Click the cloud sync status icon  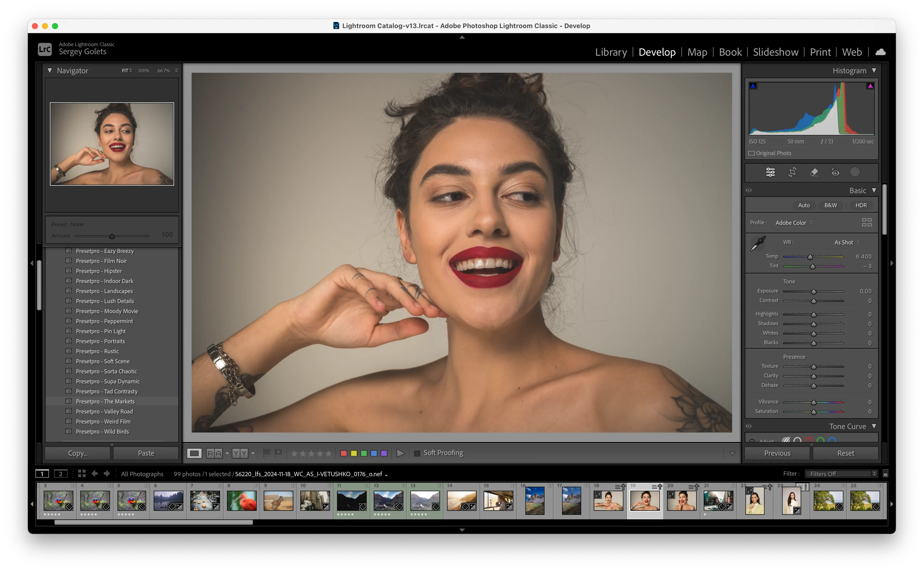(x=880, y=52)
